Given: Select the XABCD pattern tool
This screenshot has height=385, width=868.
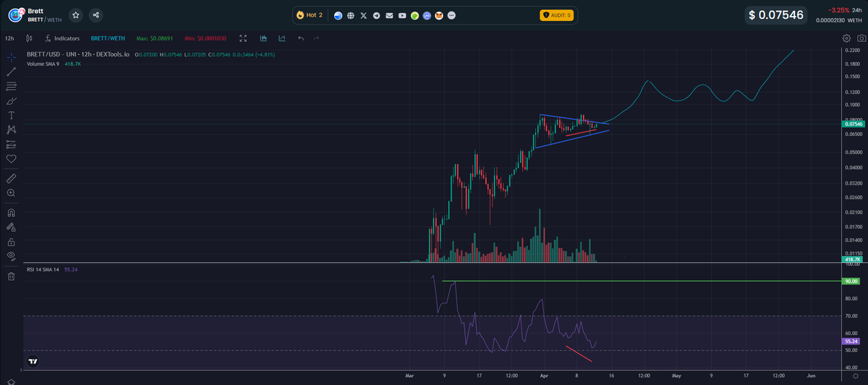Looking at the screenshot, I should tap(11, 130).
